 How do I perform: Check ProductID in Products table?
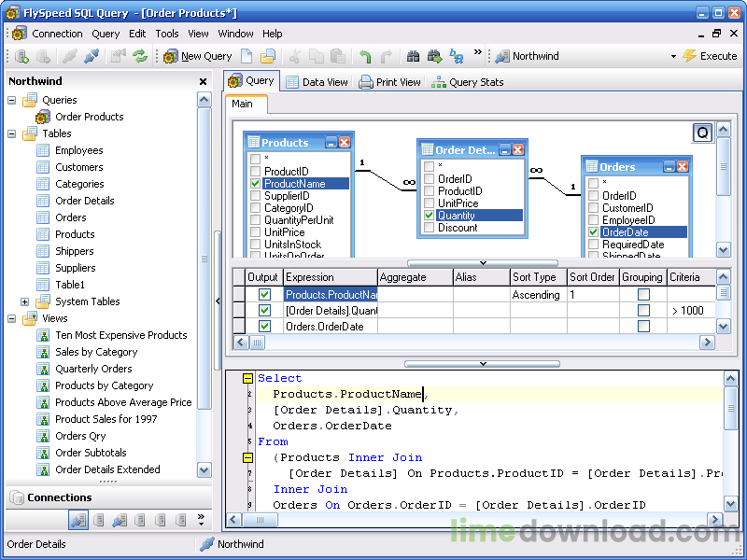(x=255, y=171)
